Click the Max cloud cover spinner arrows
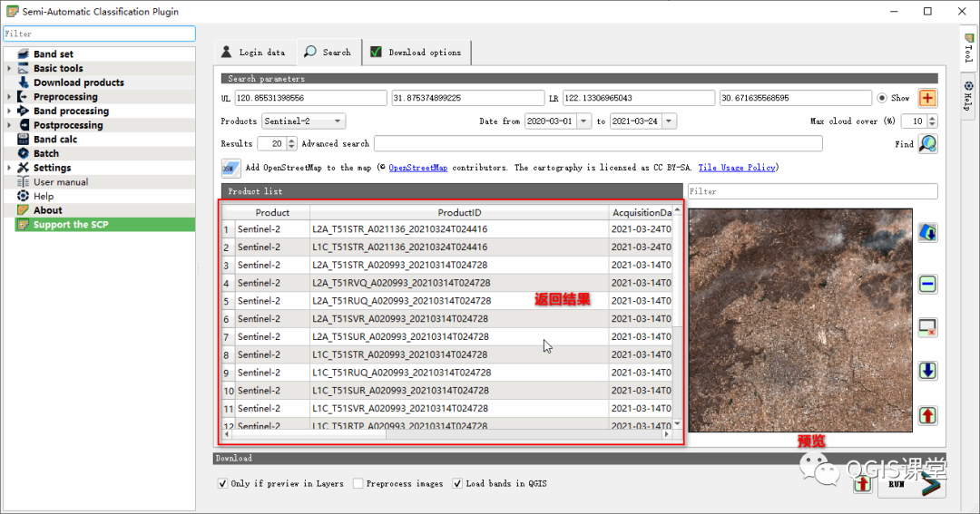980x514 pixels. pos(932,121)
